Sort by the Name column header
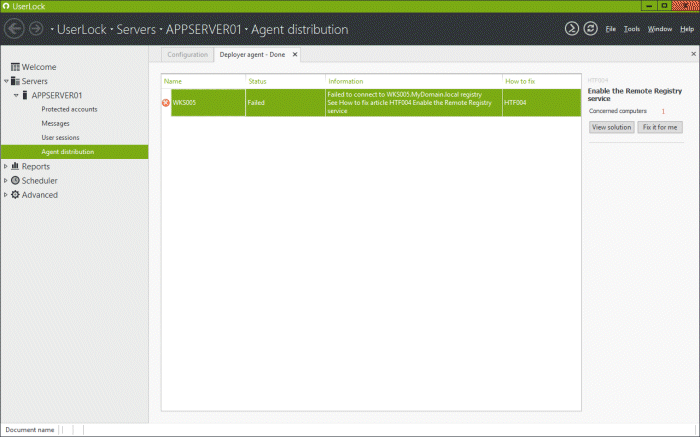 click(203, 81)
